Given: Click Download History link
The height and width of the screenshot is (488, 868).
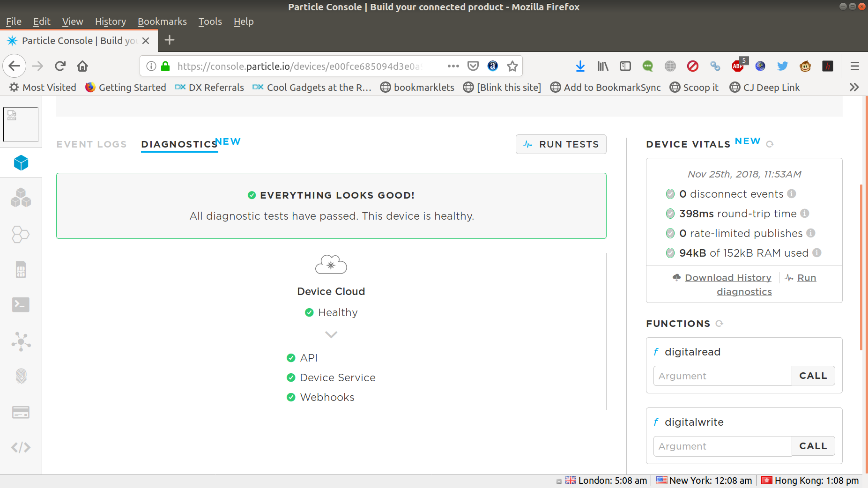Looking at the screenshot, I should click(728, 278).
